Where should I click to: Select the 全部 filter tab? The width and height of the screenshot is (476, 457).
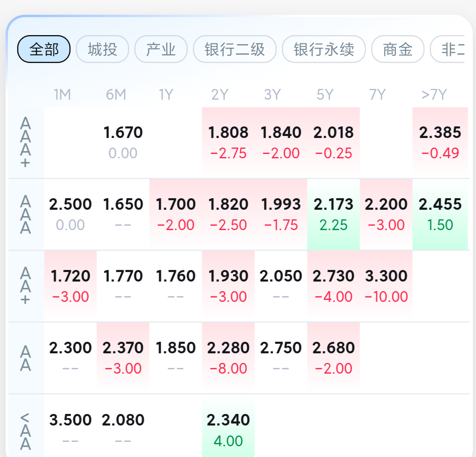(44, 49)
